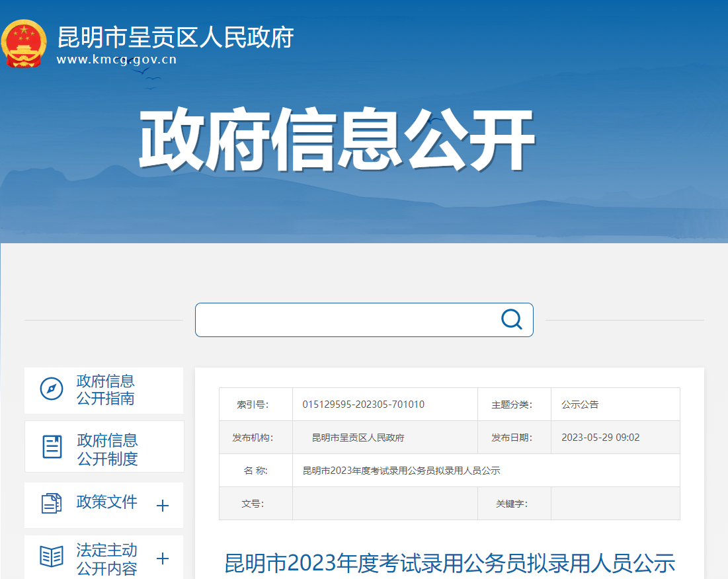This screenshot has width=728, height=579.
Task: Click the blue article title 昆明市2023年度考试录用公务员拟录用人员公示
Action: tap(450, 564)
